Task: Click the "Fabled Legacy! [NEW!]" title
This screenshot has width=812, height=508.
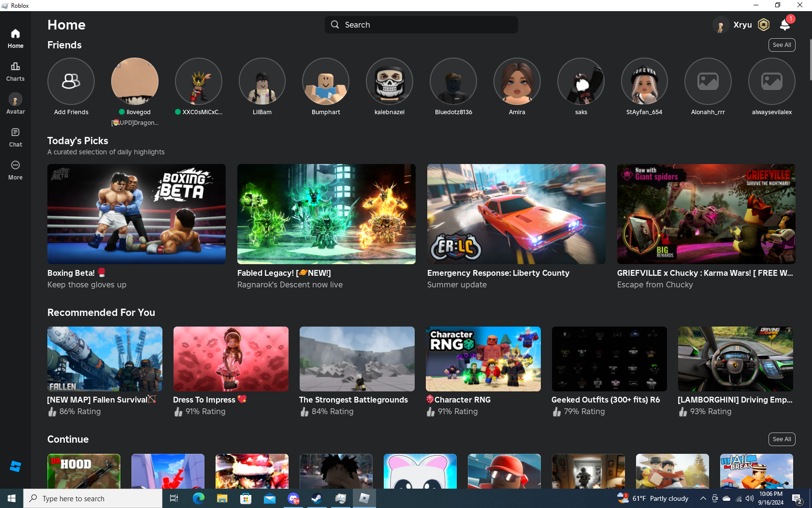Action: pyautogui.click(x=284, y=273)
